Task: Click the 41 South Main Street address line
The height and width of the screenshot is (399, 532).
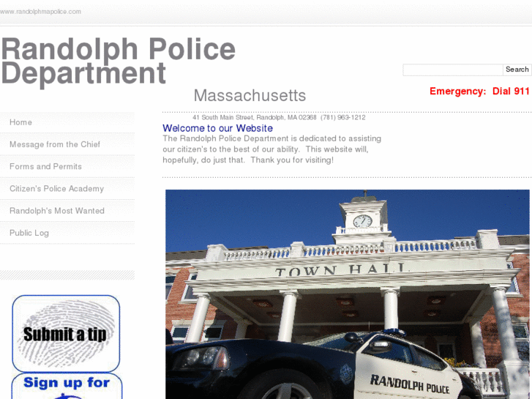Action: (x=279, y=117)
